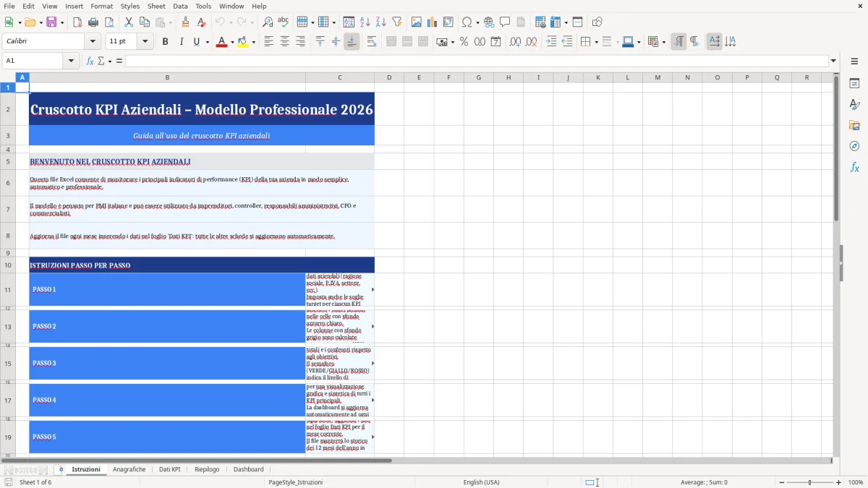Image resolution: width=868 pixels, height=488 pixels.
Task: Insert a pivot table
Action: [448, 22]
